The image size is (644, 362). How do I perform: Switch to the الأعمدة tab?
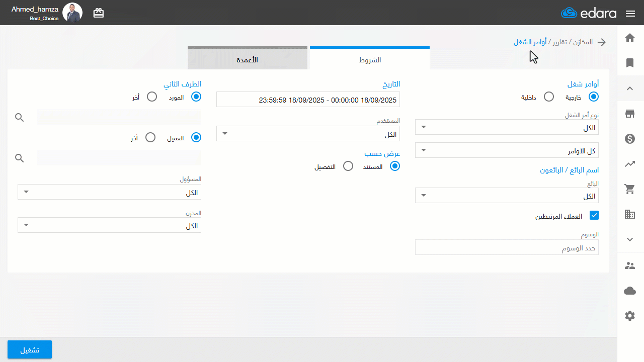[248, 59]
